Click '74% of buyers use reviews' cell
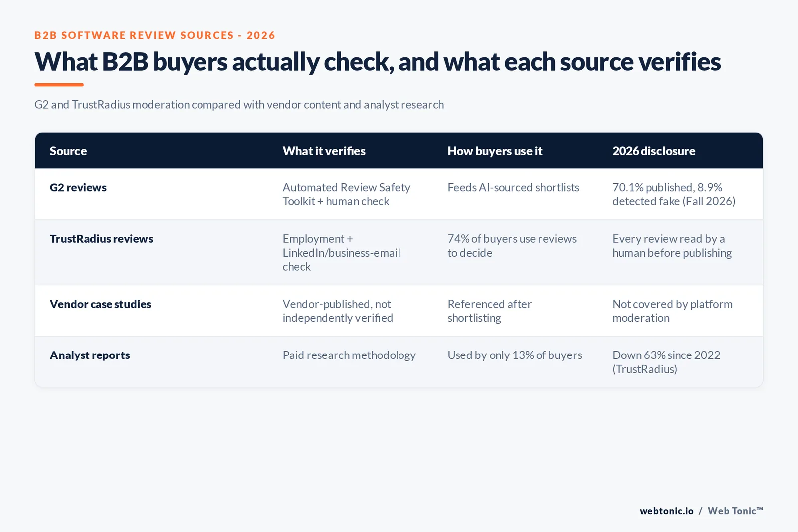This screenshot has width=798, height=532. coord(512,246)
